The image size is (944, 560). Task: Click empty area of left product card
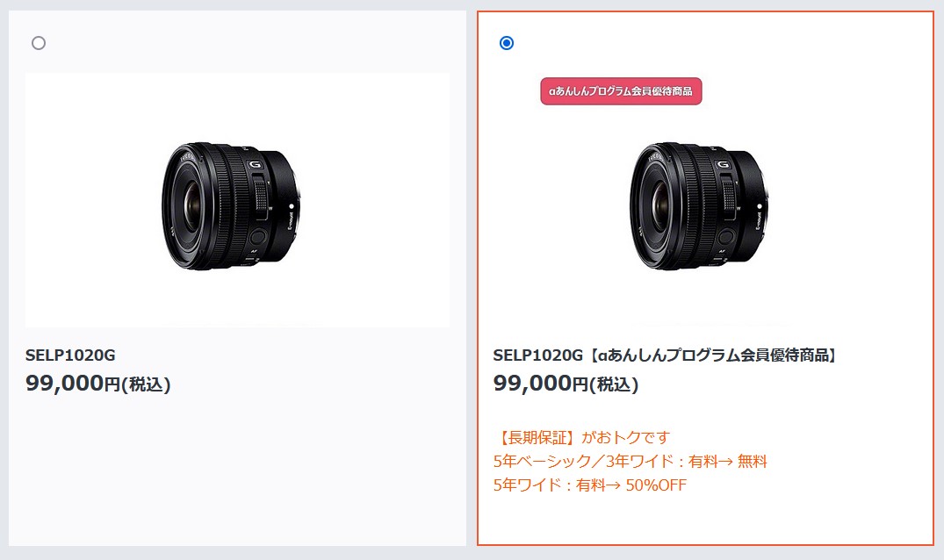[x=237, y=470]
